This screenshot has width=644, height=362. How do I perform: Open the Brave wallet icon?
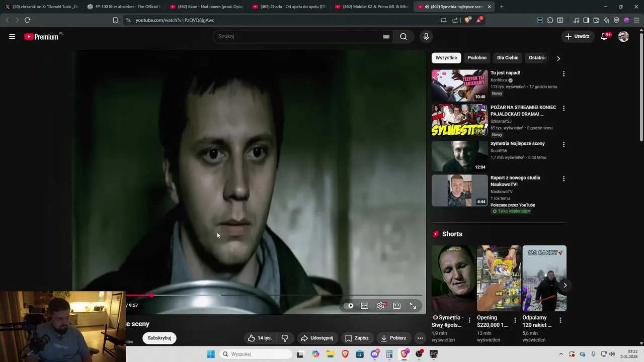(596, 20)
